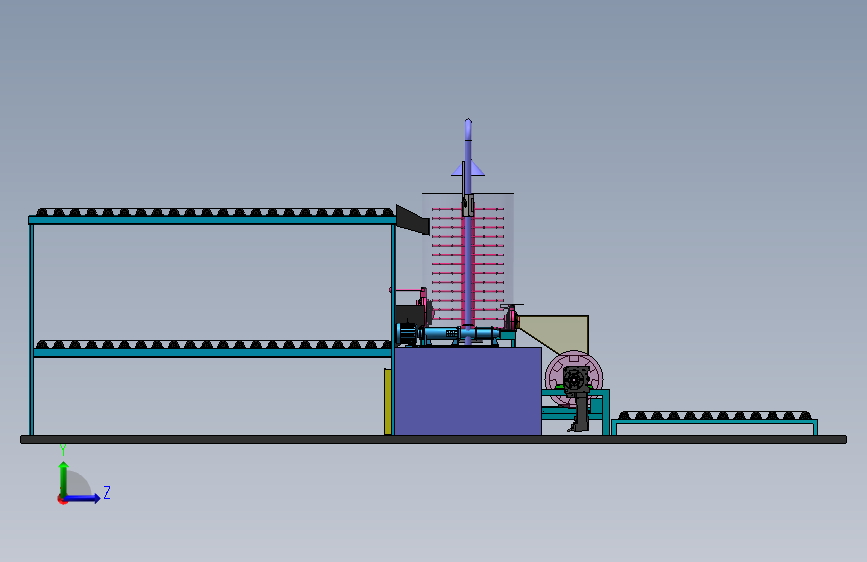The image size is (867, 562).
Task: Select the lower roller conveyor rack
Action: pyautogui.click(x=212, y=349)
